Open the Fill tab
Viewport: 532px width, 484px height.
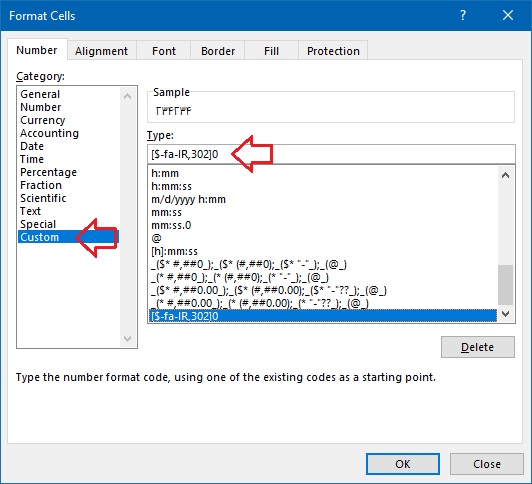point(271,51)
